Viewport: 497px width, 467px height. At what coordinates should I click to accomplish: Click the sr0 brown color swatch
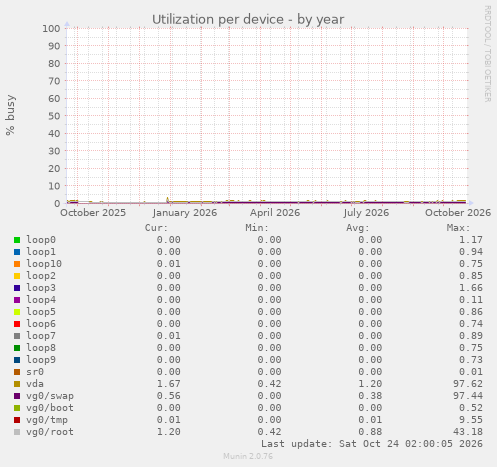17,372
